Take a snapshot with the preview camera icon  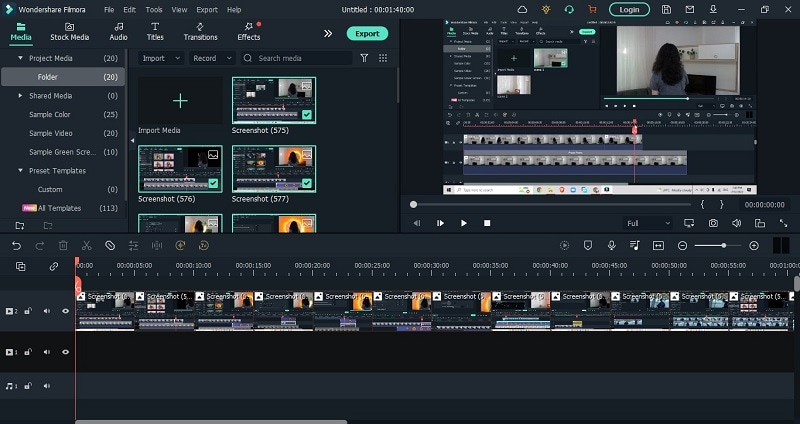[713, 223]
